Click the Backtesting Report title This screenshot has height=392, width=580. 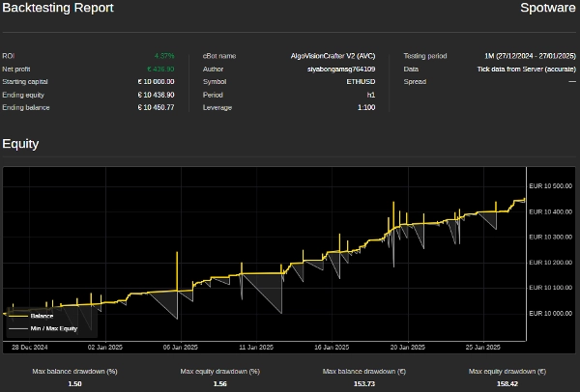[x=58, y=8]
